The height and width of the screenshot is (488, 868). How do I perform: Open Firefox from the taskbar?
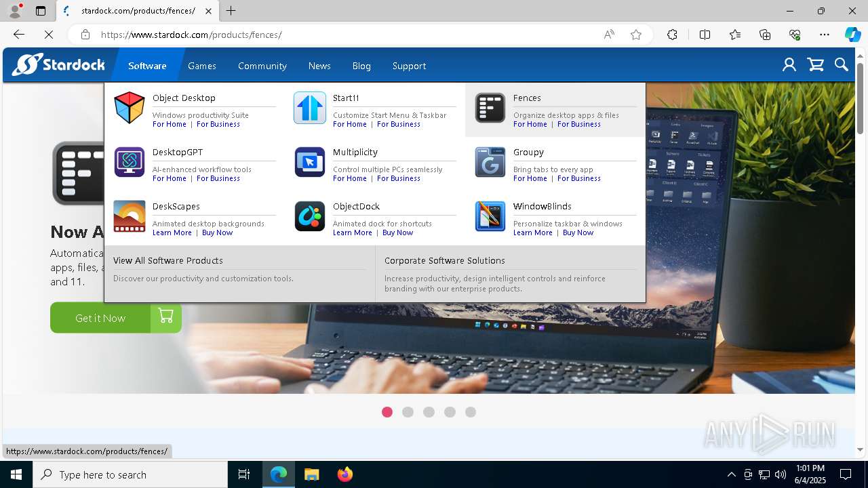345,474
